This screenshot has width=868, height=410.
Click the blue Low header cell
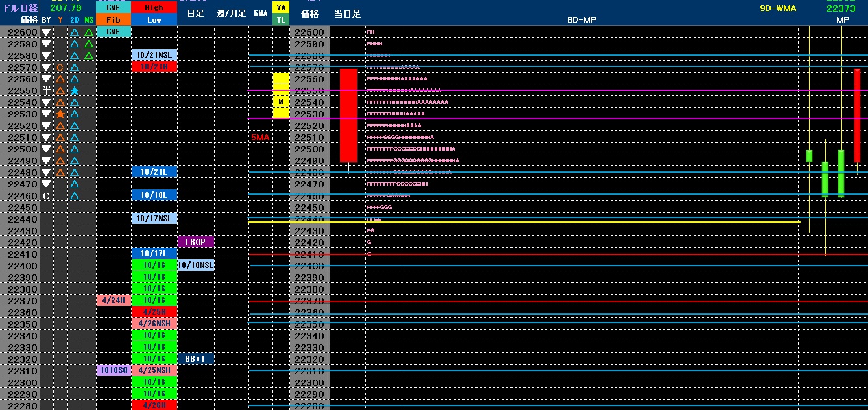(154, 19)
